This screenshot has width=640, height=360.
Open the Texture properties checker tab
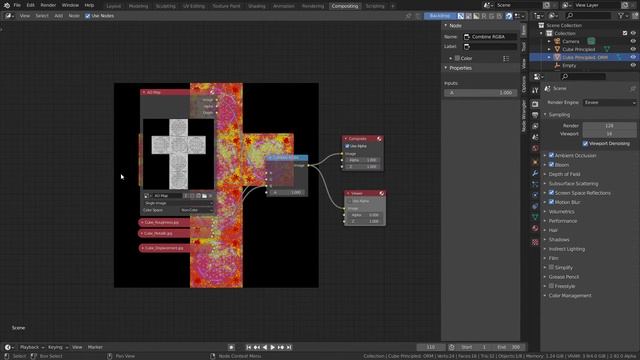click(x=535, y=242)
